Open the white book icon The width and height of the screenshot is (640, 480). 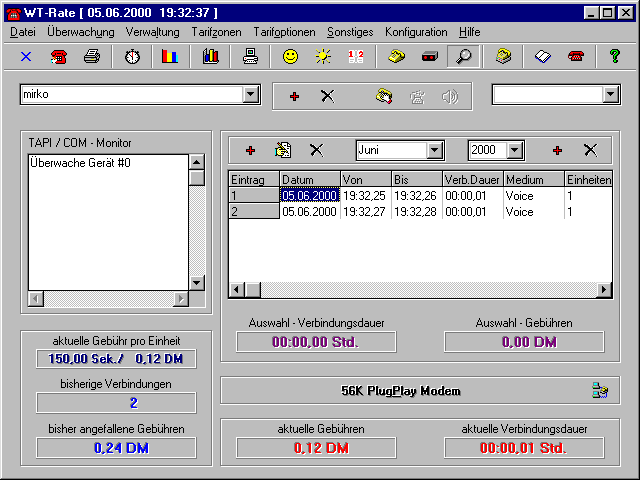coord(543,56)
